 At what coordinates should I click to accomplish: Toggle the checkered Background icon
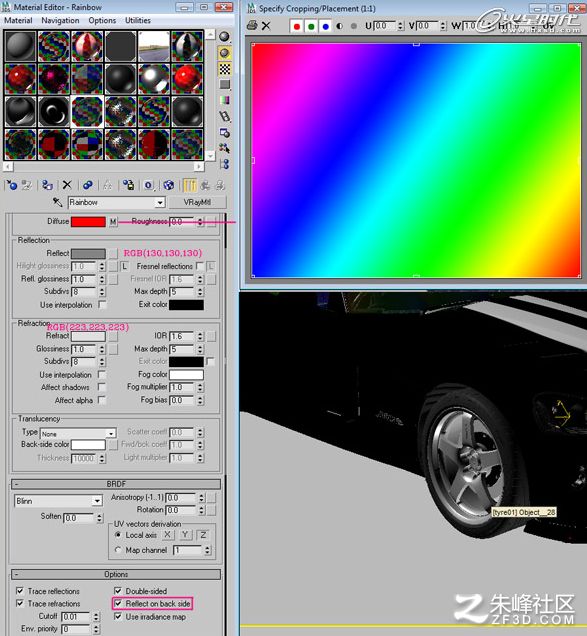[224, 69]
